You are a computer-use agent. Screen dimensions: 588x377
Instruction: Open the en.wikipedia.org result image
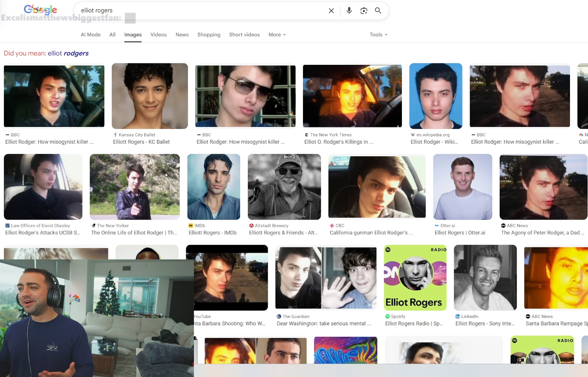[x=436, y=96]
